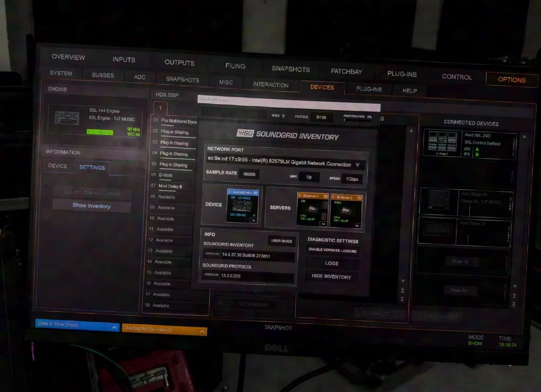Viewport: 541px width, 392px height.
Task: Select slot 02 Plug-In Sharing
Action: click(174, 132)
